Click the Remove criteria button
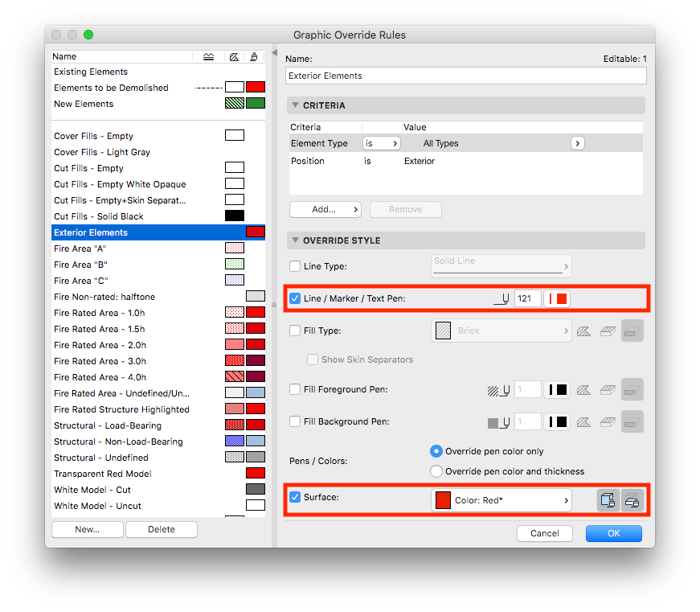700x612 pixels. [x=405, y=210]
